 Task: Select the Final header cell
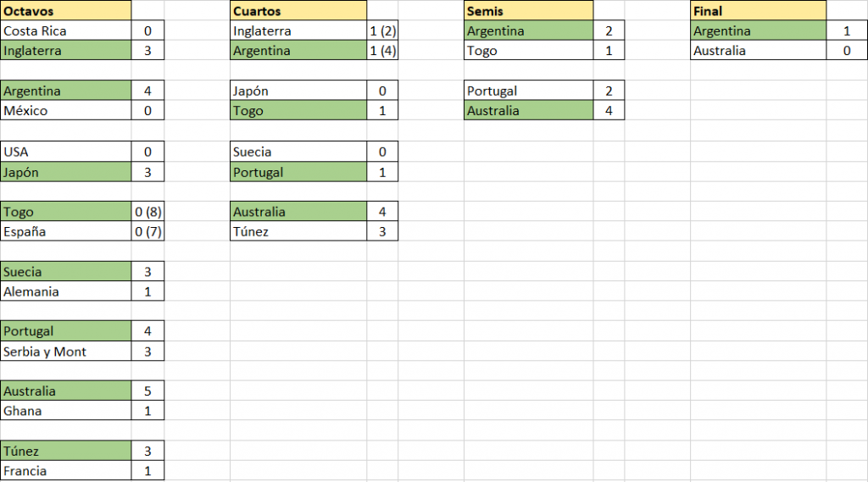click(x=759, y=11)
